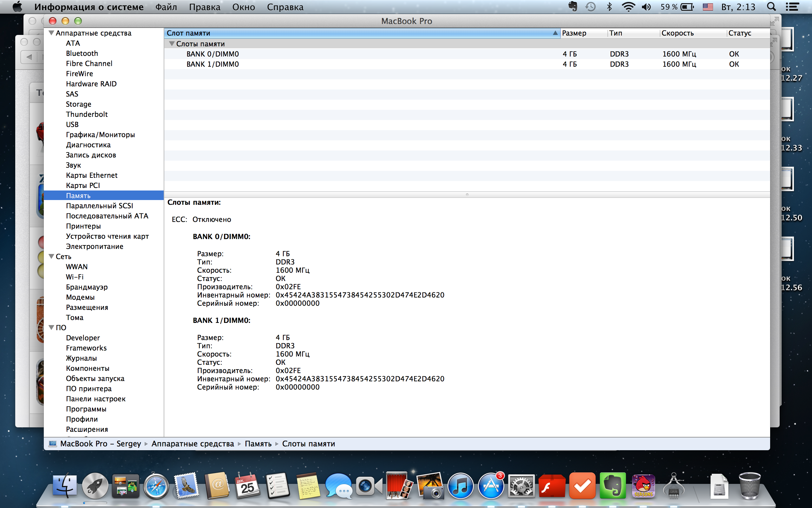Open volume control in menu bar
The width and height of the screenshot is (812, 508).
coord(646,7)
